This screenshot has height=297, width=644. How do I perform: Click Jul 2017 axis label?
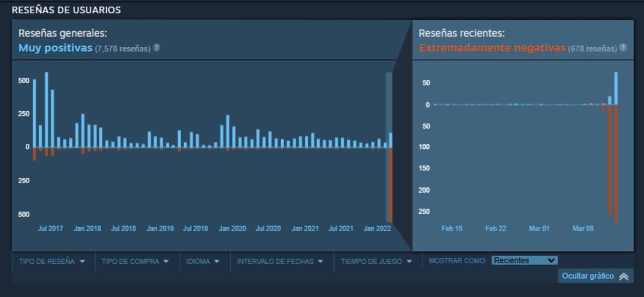[x=50, y=228]
